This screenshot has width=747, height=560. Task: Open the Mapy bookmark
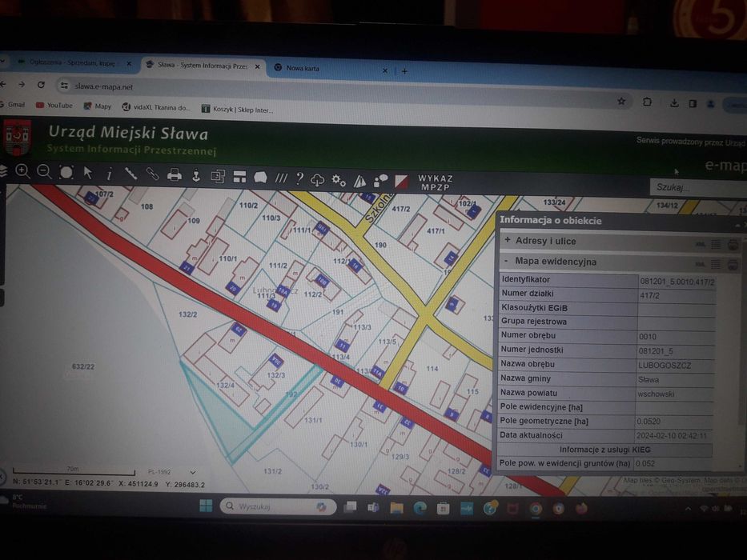[98, 106]
